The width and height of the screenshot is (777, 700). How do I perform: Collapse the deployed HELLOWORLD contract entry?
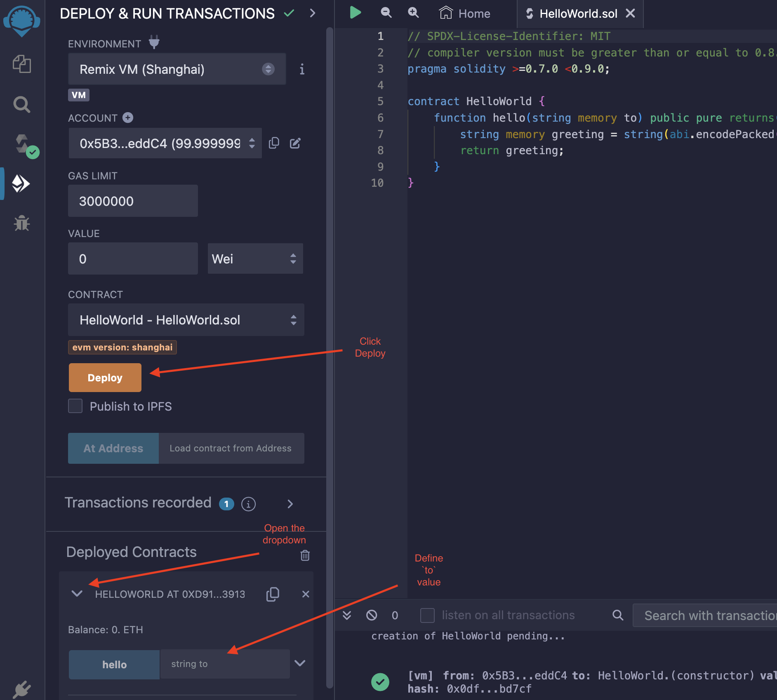click(77, 594)
